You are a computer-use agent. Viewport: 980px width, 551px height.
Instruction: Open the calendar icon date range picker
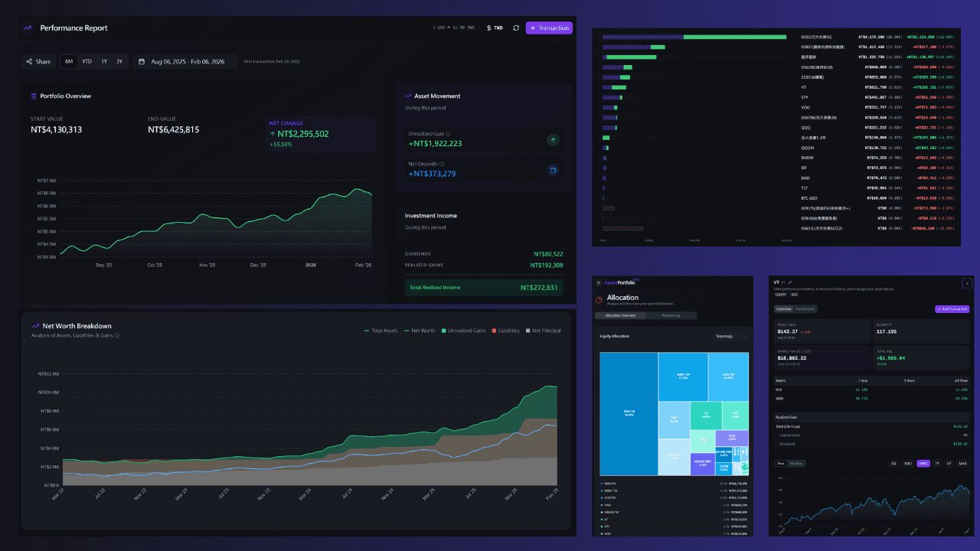tap(142, 62)
